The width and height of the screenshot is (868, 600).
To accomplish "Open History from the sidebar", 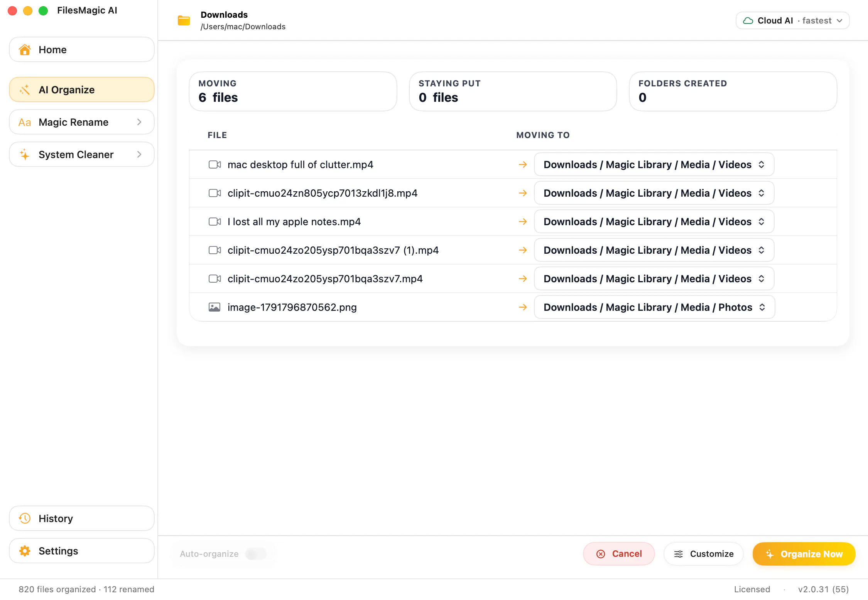I will (x=82, y=519).
